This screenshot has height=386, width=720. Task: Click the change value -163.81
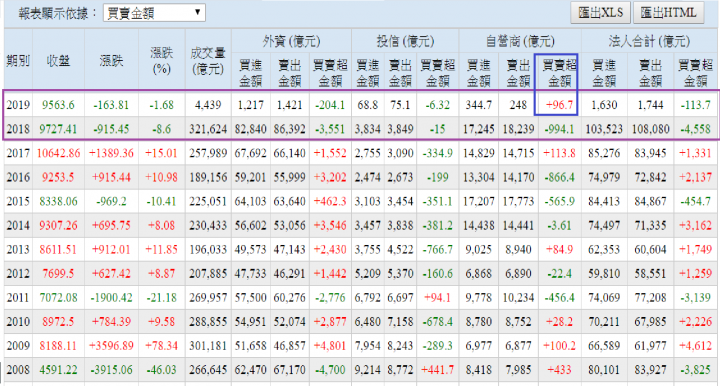111,105
